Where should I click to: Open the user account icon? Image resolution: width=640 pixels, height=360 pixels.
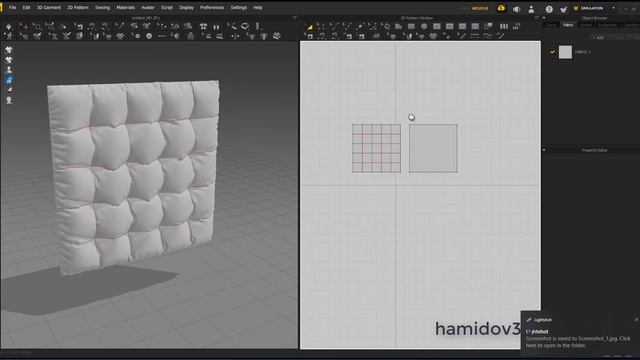531,8
